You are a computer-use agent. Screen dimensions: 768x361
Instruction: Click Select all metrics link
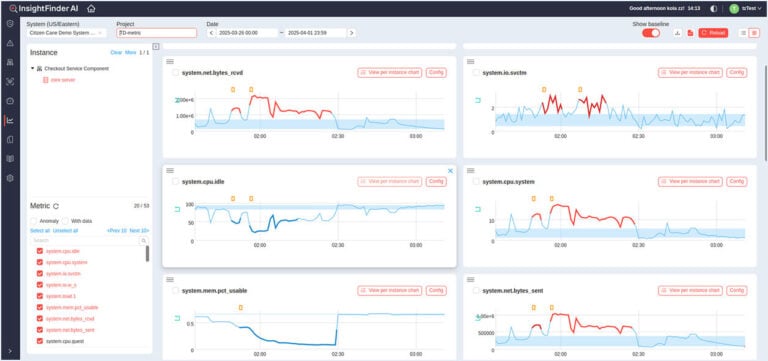tap(40, 230)
